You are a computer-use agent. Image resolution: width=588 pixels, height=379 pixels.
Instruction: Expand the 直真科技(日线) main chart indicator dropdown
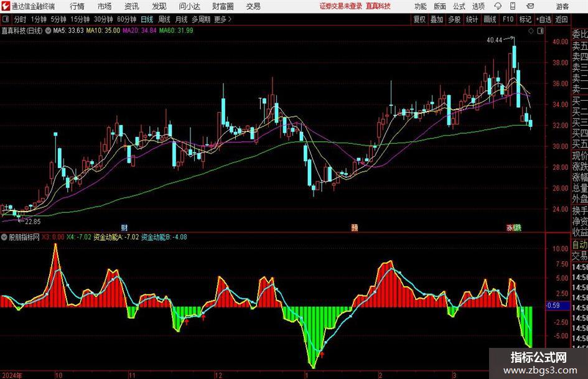coord(48,30)
